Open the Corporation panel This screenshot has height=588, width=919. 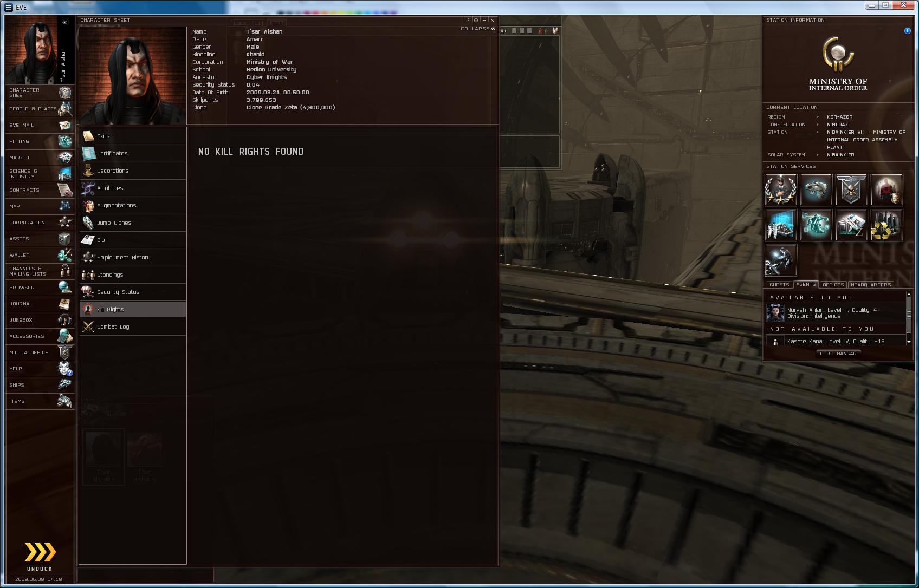pos(40,223)
